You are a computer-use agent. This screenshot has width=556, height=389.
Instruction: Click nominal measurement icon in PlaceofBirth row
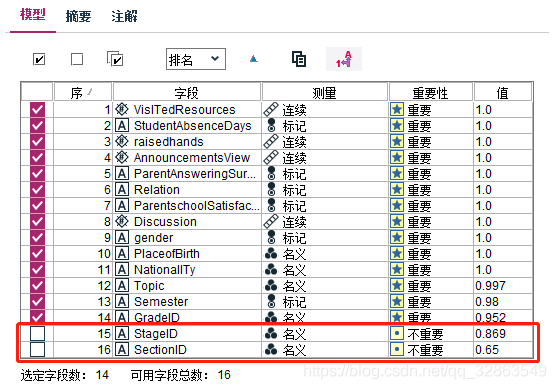click(x=271, y=254)
